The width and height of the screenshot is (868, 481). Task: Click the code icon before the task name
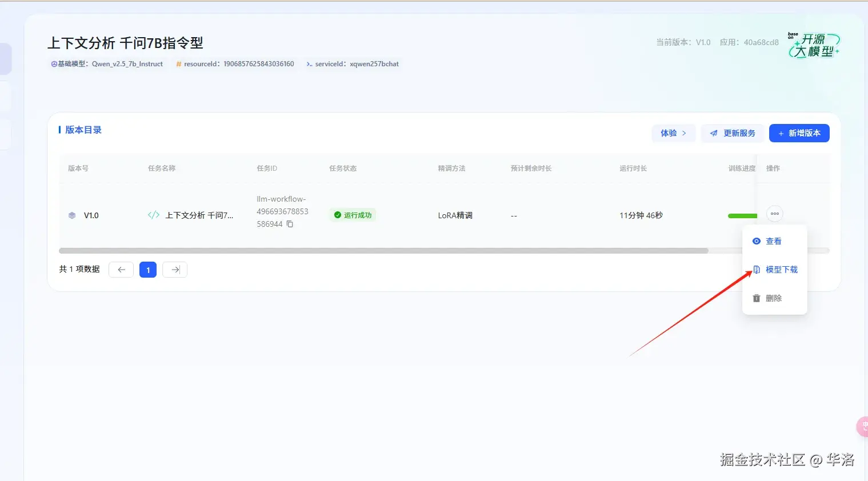tap(154, 215)
